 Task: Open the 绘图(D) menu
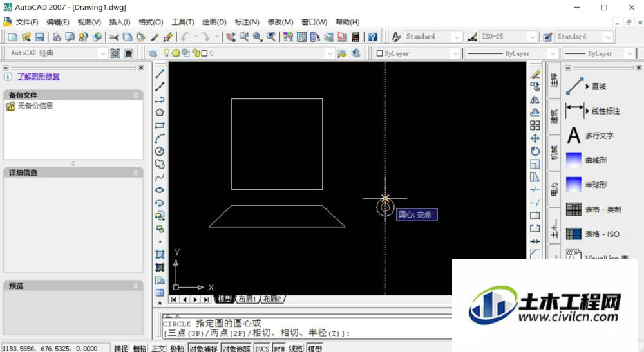(214, 22)
